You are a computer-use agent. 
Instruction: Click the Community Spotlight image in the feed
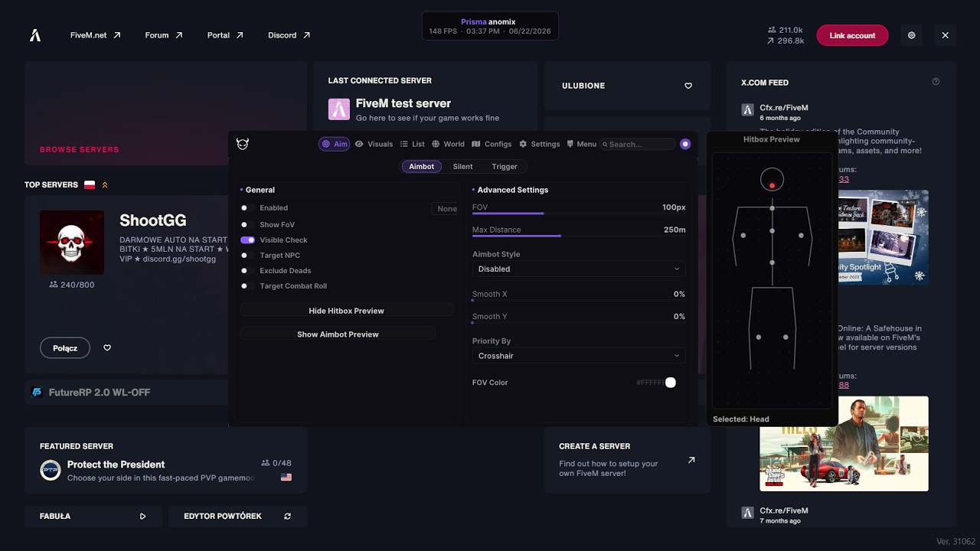(x=883, y=237)
